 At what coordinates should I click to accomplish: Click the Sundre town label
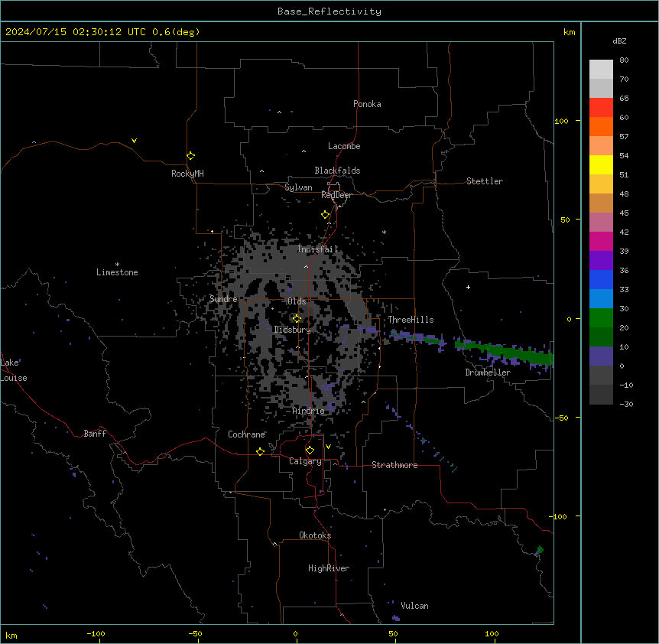pos(223,299)
